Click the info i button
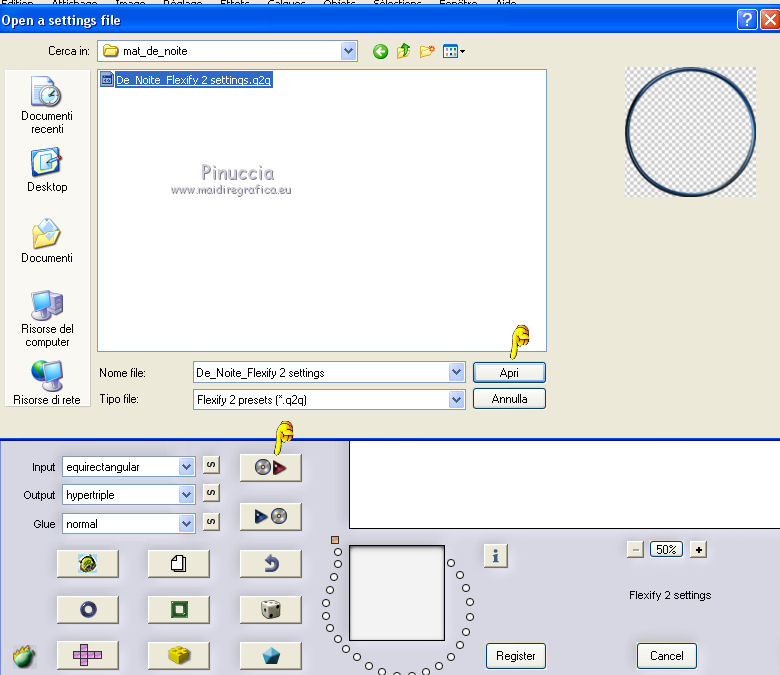 495,556
